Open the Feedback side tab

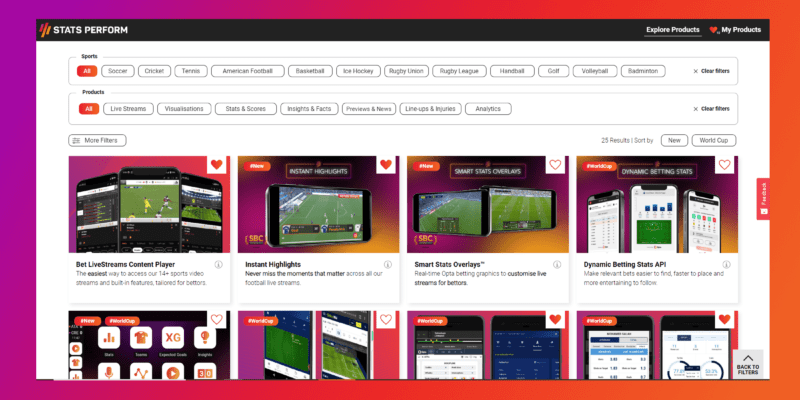point(763,198)
